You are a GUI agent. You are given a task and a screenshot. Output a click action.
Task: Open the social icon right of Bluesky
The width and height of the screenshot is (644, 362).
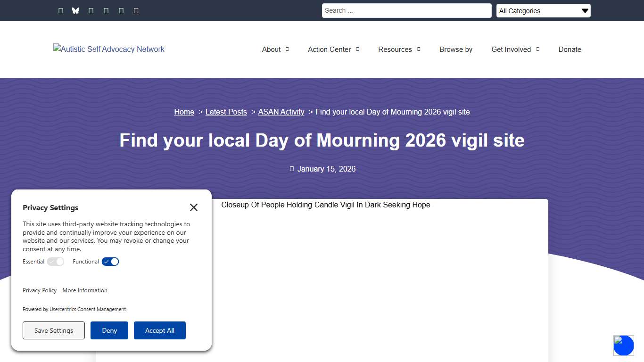coord(91,10)
